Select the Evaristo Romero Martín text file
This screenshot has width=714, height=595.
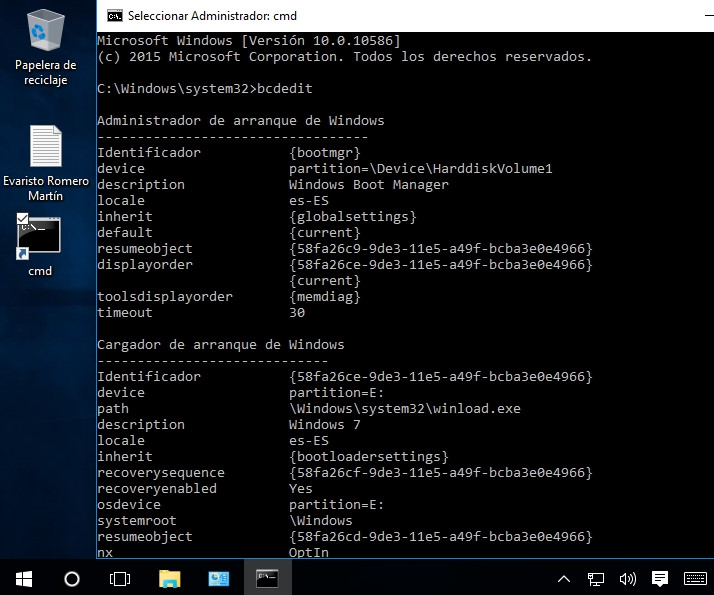point(45,147)
